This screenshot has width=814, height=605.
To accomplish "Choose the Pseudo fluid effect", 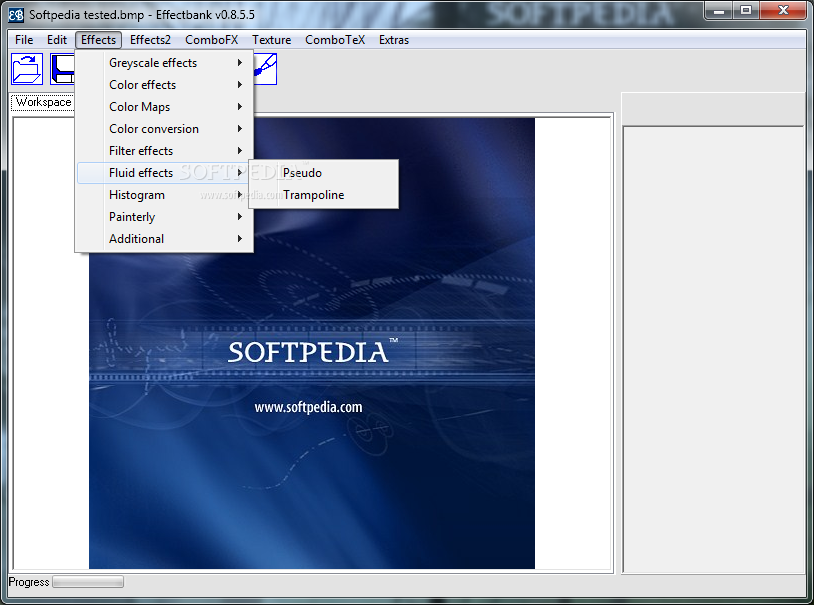I will 324,173.
